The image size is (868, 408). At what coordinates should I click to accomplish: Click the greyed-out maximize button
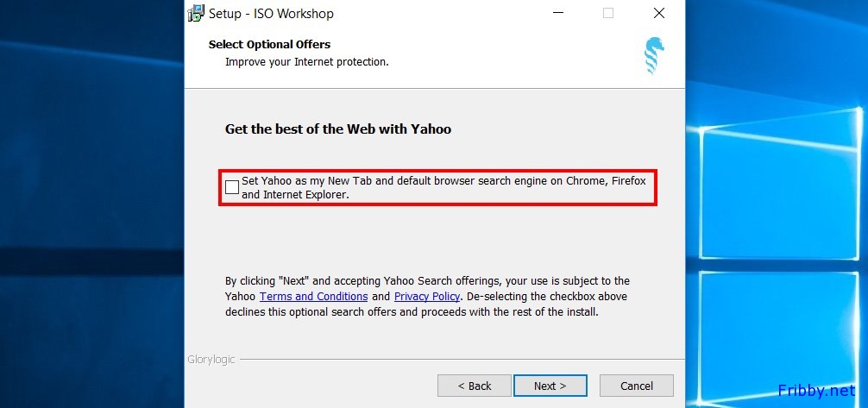[x=607, y=13]
